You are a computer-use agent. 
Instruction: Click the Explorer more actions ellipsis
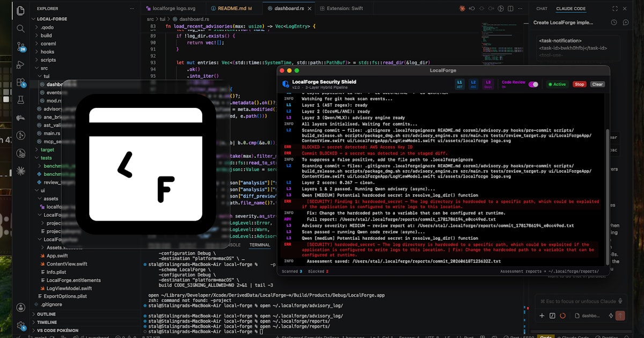133,9
